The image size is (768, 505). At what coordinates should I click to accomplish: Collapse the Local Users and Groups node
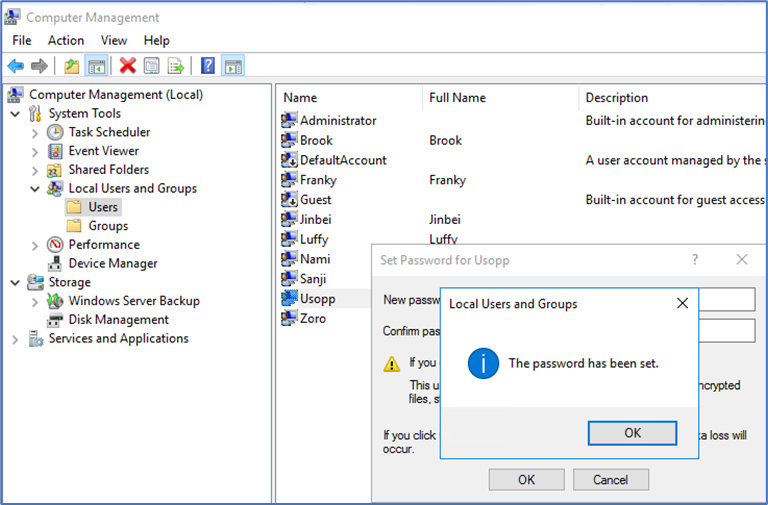click(36, 189)
